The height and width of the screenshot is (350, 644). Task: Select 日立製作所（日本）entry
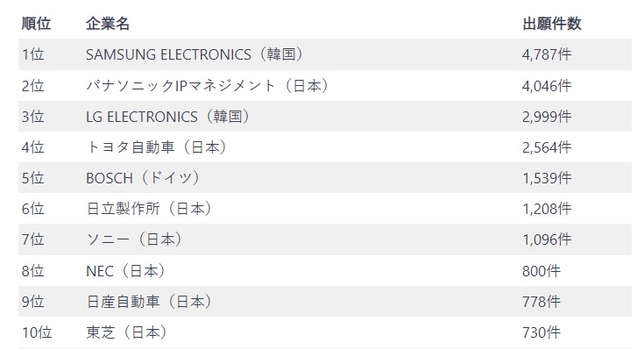[x=149, y=209]
